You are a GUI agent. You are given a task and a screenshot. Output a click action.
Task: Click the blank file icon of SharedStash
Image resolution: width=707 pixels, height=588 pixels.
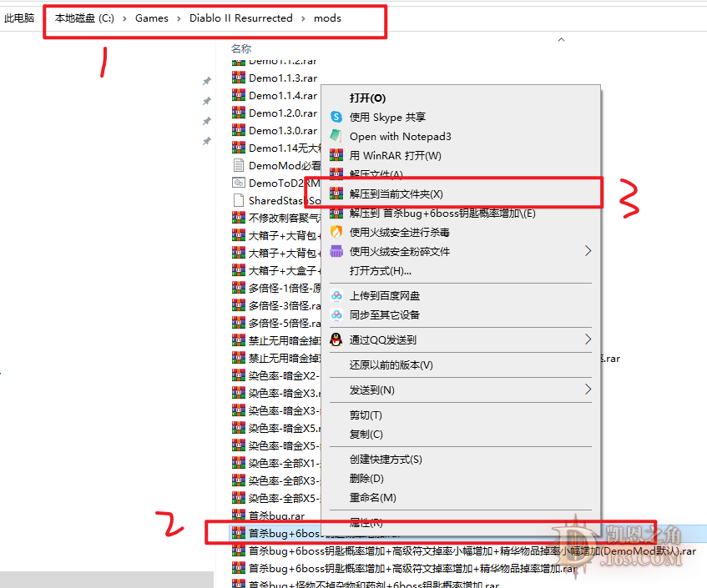click(x=239, y=200)
